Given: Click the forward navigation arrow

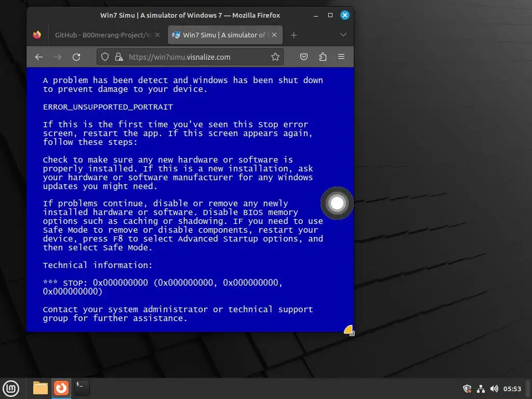Looking at the screenshot, I should pyautogui.click(x=58, y=57).
